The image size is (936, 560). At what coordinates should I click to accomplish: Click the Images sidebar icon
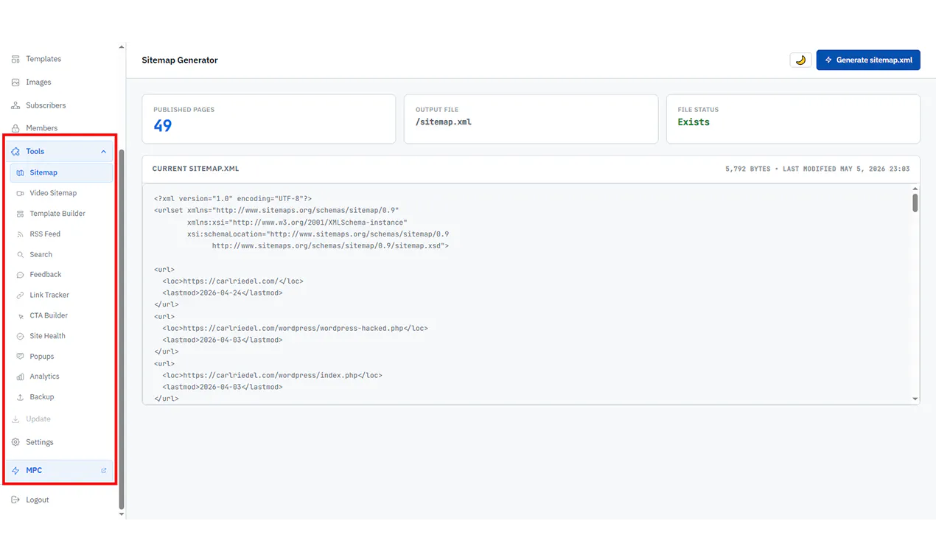(15, 83)
